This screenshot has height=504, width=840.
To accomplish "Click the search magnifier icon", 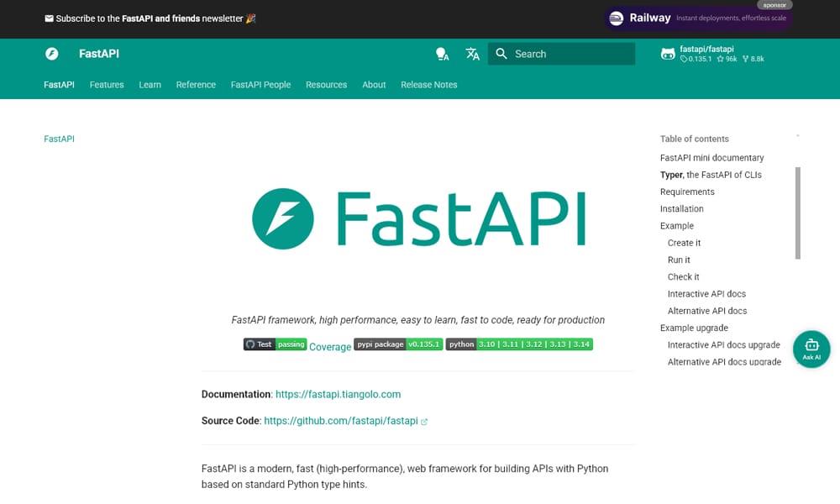I will coord(501,54).
